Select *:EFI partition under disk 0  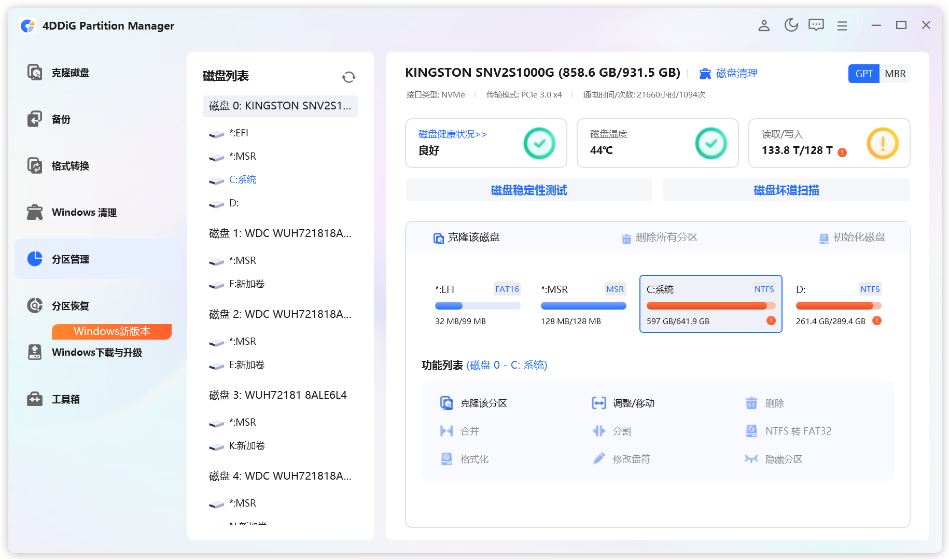pos(229,133)
